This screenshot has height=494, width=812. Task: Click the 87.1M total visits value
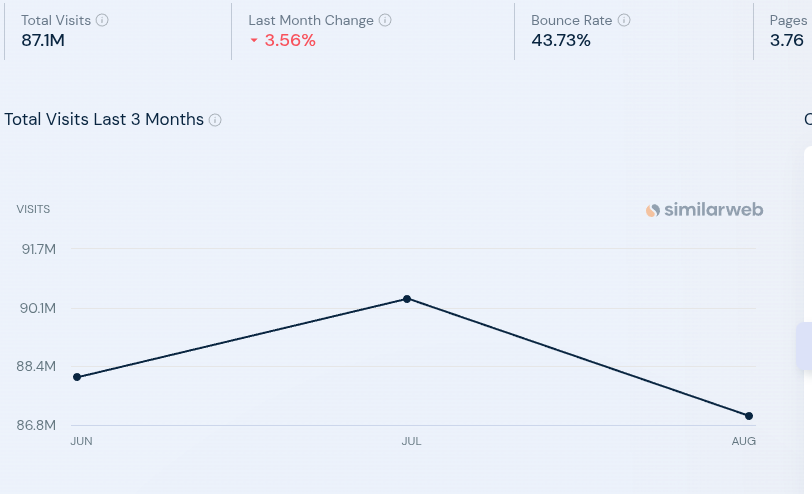point(42,40)
